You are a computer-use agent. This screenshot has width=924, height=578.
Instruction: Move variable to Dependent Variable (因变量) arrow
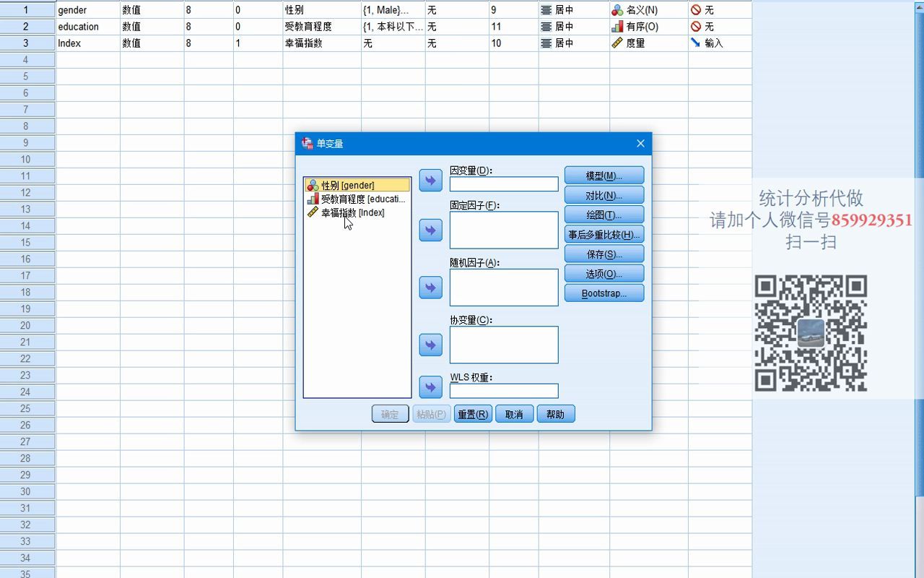tap(430, 181)
